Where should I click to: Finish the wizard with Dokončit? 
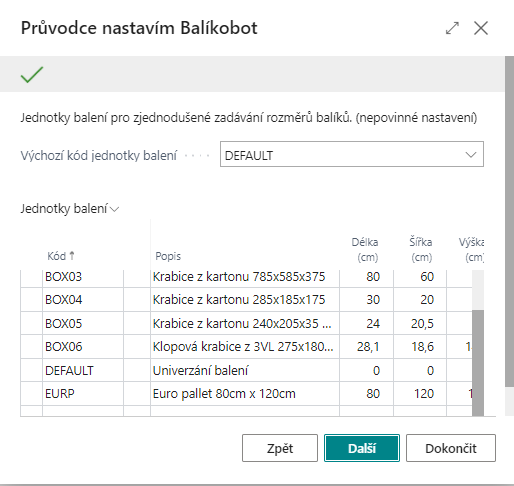[x=451, y=448]
